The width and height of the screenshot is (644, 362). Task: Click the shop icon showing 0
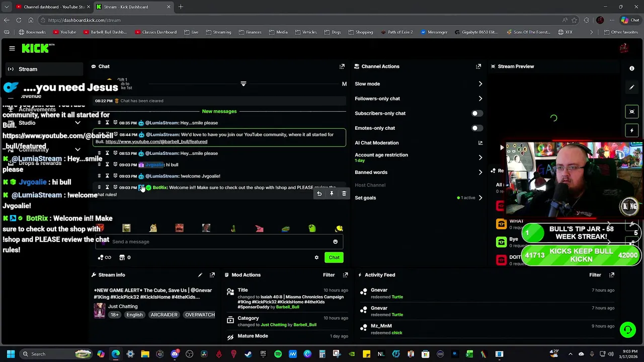tap(125, 257)
